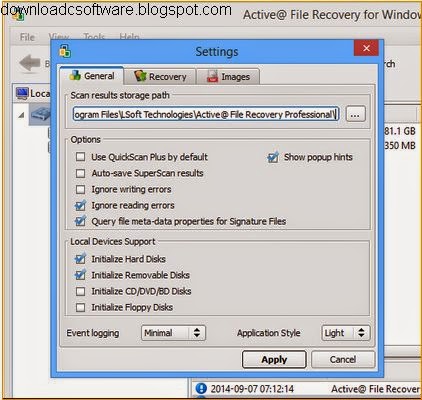This screenshot has width=422, height=400.
Task: Enable Initialize Floppy Disks
Action: point(80,307)
